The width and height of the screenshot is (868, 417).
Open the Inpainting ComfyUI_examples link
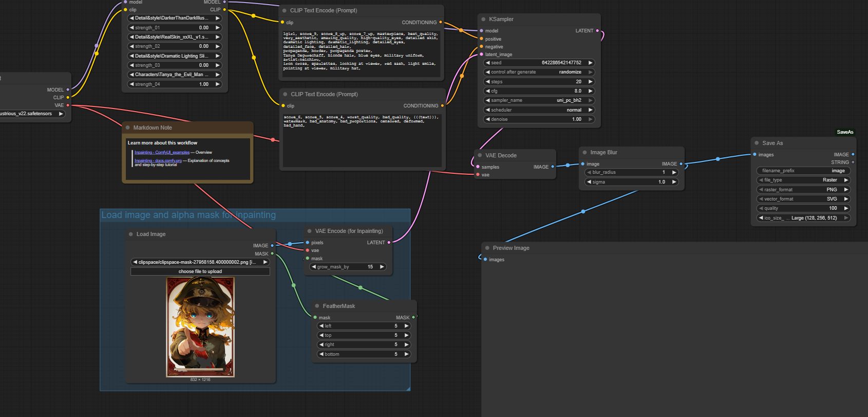(x=162, y=153)
